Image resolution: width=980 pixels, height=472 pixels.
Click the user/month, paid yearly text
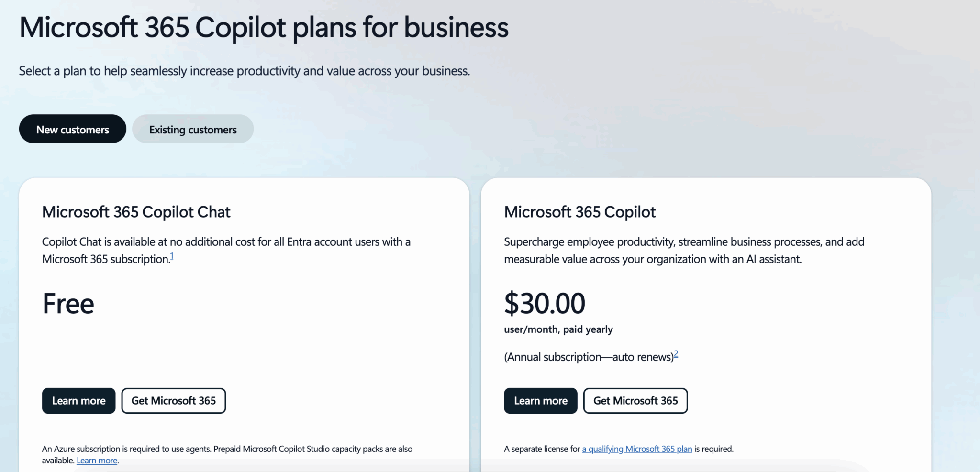tap(558, 329)
